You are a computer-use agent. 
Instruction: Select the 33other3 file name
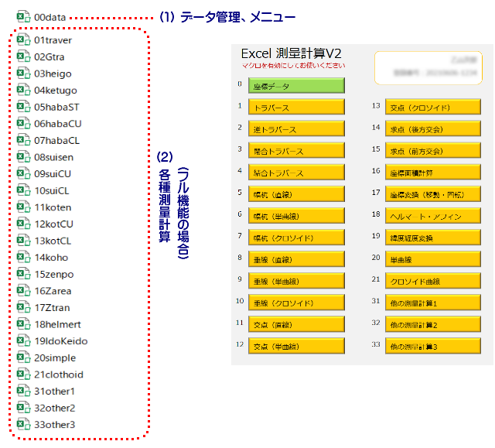pos(54,425)
